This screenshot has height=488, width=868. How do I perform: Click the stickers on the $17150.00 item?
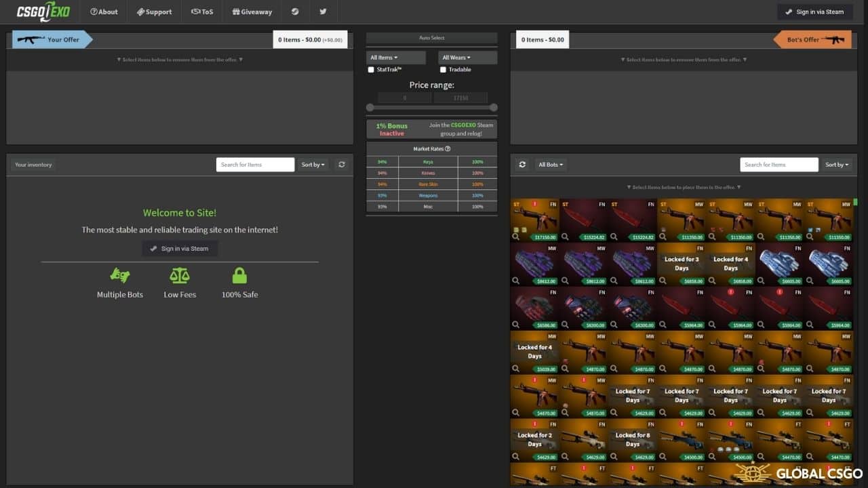click(x=519, y=228)
